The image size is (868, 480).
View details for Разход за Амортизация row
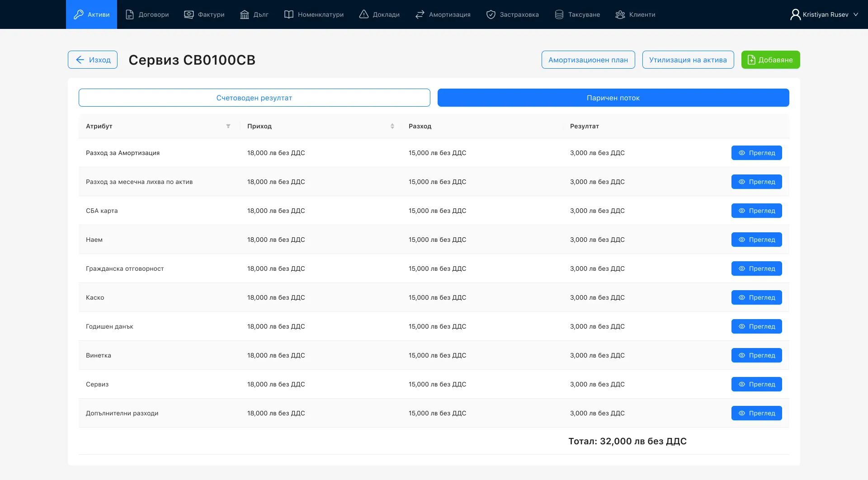click(x=757, y=153)
